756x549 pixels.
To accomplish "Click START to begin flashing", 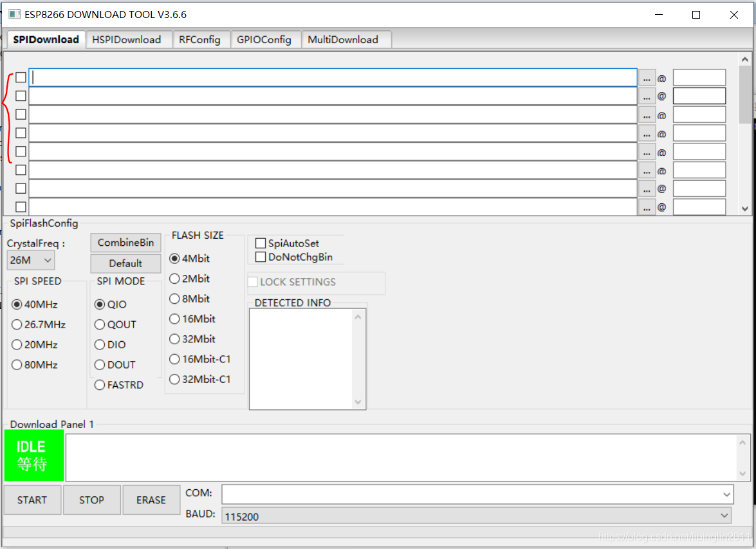I will click(32, 500).
